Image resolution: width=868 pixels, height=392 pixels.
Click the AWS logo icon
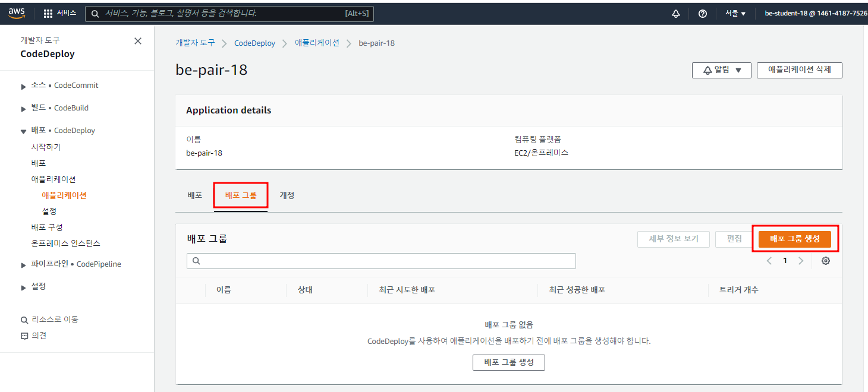17,13
